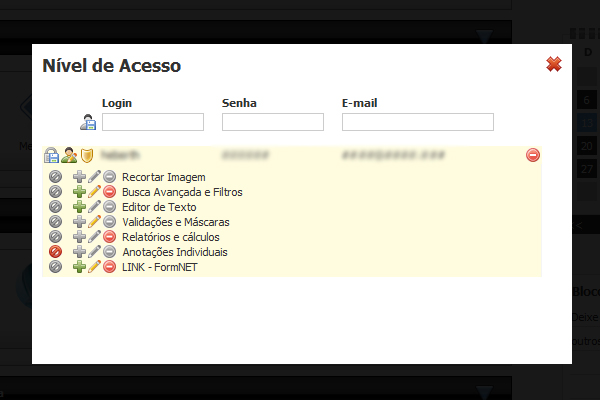The height and width of the screenshot is (400, 600).
Task: Toggle delete permission for Relatórios e cálculos
Action: pyautogui.click(x=109, y=237)
